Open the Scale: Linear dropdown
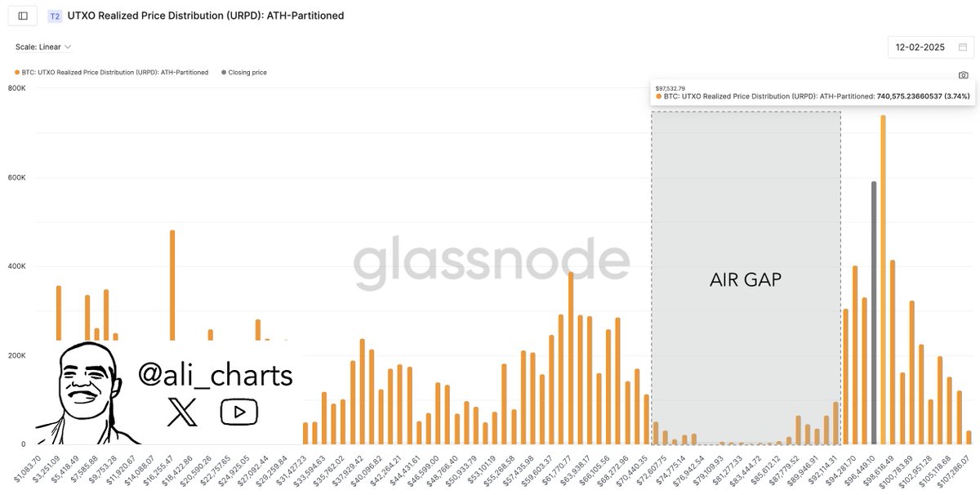Image resolution: width=980 pixels, height=495 pixels. 42,47
